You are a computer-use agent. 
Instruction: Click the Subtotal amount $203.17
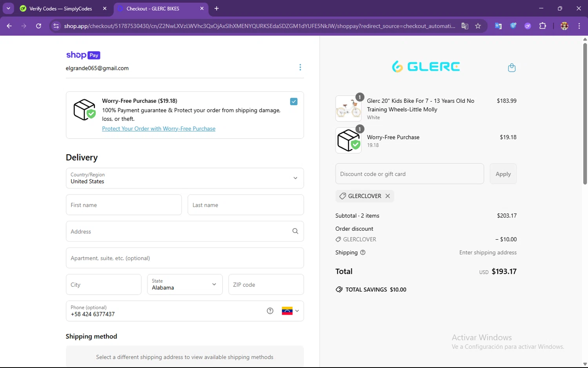(x=506, y=216)
